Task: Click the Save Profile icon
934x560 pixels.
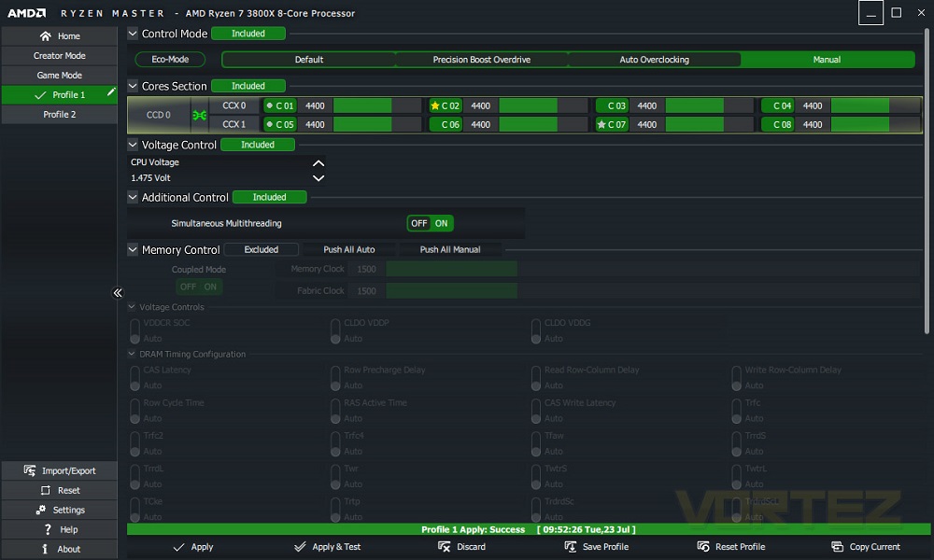Action: click(x=570, y=547)
